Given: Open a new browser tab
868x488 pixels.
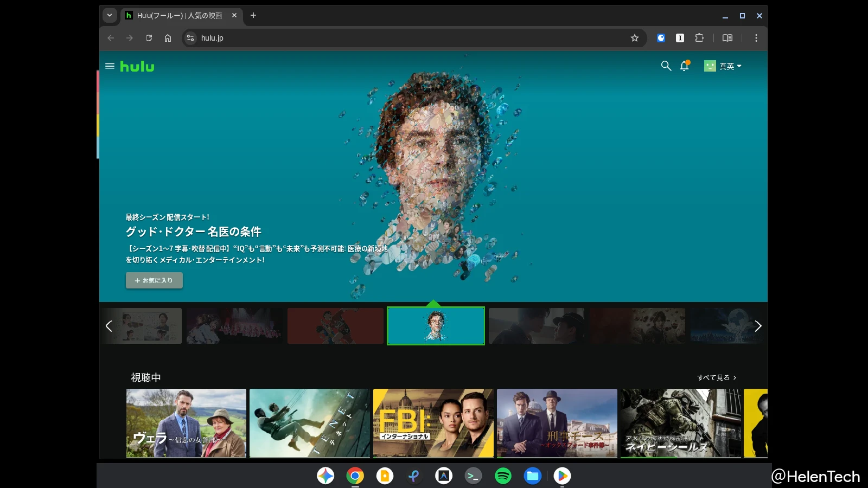Looking at the screenshot, I should [253, 15].
